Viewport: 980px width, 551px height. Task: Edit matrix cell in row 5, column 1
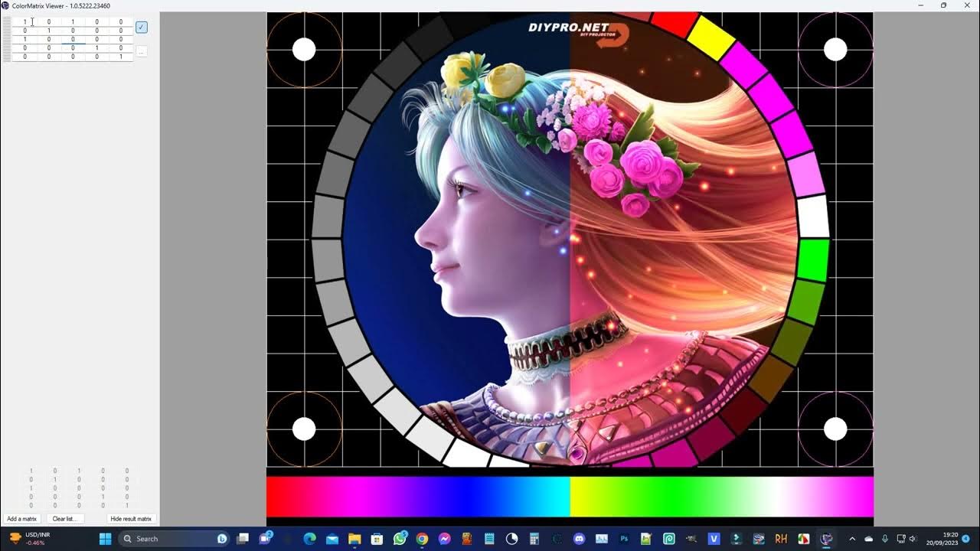[x=24, y=57]
